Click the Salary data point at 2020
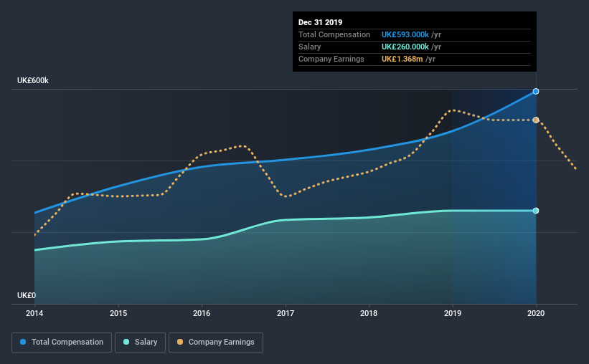The image size is (589, 364). point(536,211)
